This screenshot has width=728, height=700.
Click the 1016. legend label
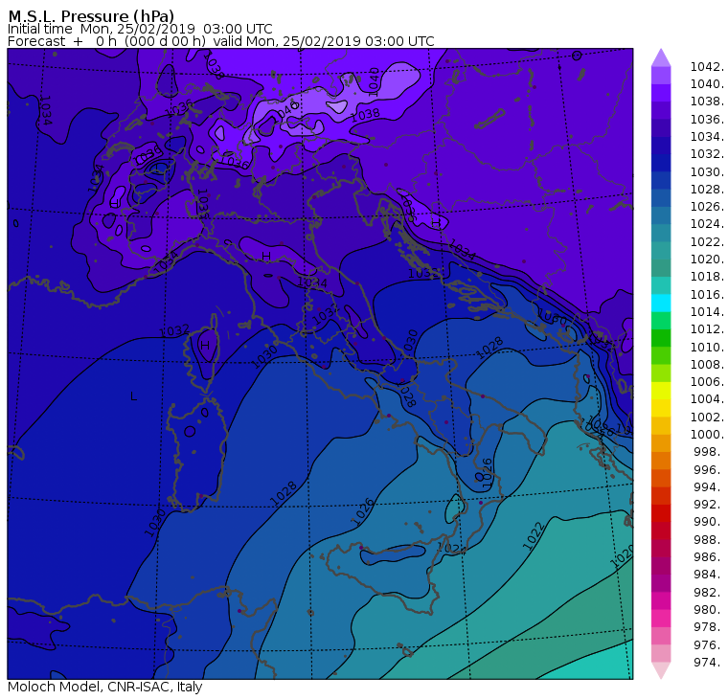pos(707,294)
